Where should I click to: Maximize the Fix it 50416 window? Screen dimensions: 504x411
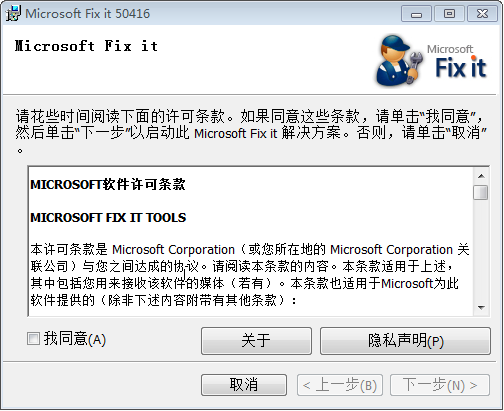(x=449, y=14)
